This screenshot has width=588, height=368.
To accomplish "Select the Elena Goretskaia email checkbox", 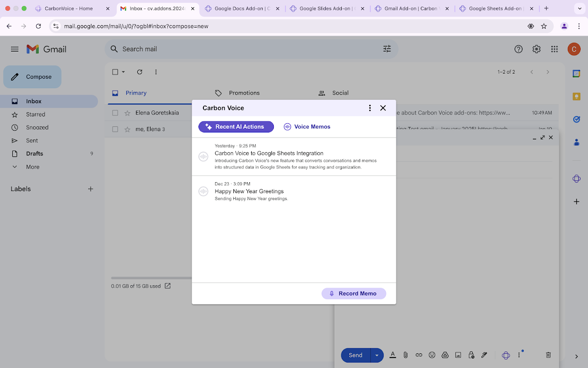I will pos(115,113).
